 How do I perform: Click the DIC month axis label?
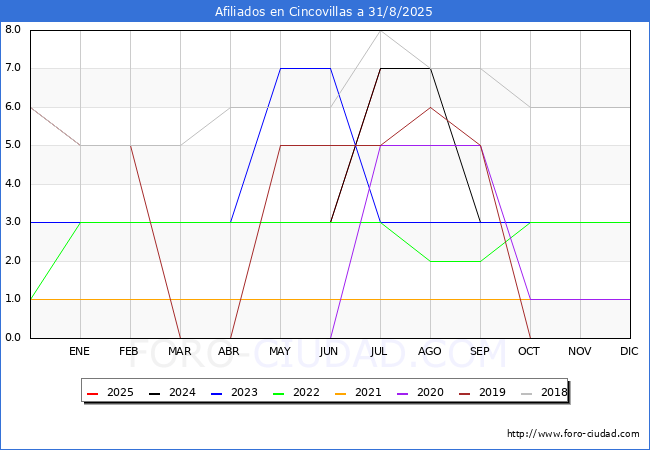click(629, 351)
